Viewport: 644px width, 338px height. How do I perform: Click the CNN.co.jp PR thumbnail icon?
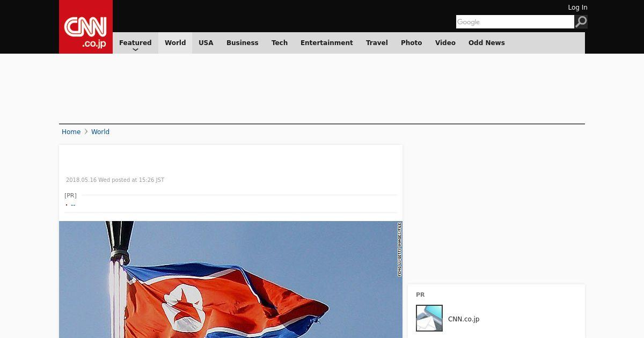[429, 318]
